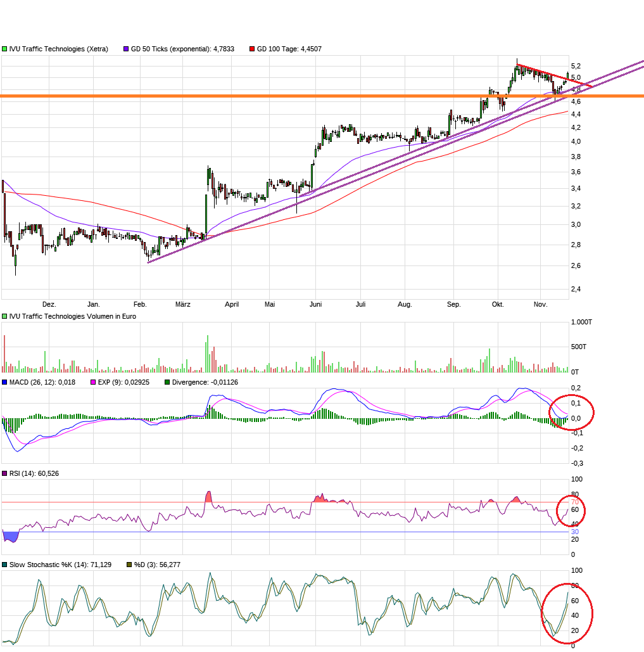This screenshot has width=644, height=652.
Task: Click the 4,0 price axis value
Action: coord(576,141)
